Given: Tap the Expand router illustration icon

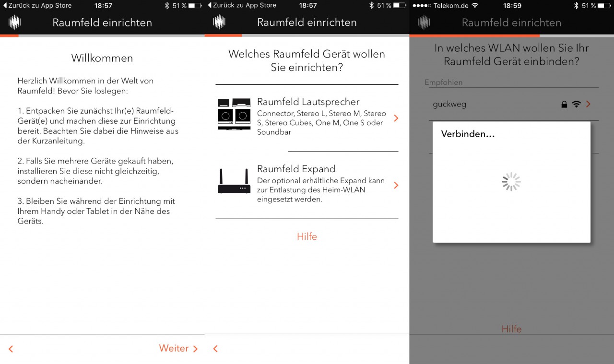Looking at the screenshot, I should pyautogui.click(x=234, y=181).
